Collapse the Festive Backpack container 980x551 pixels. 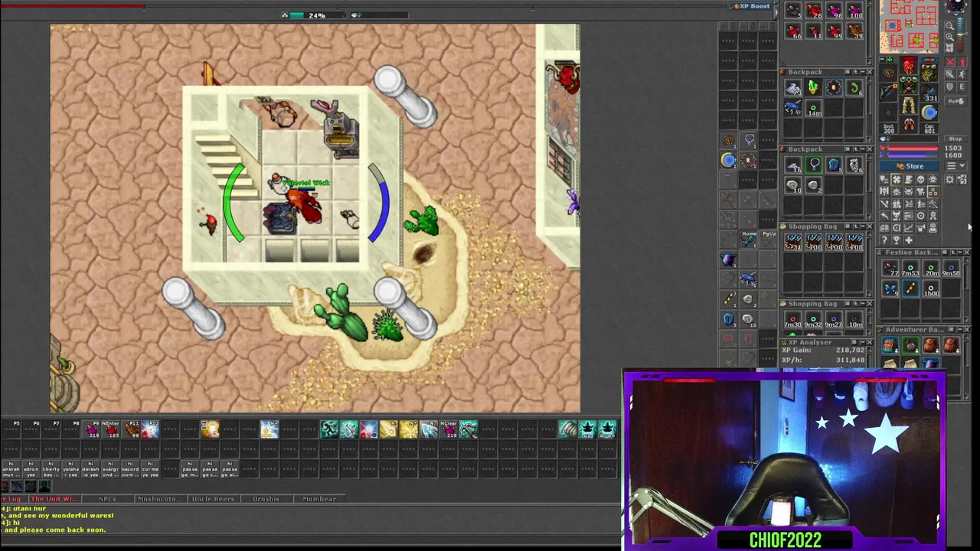[x=960, y=253]
